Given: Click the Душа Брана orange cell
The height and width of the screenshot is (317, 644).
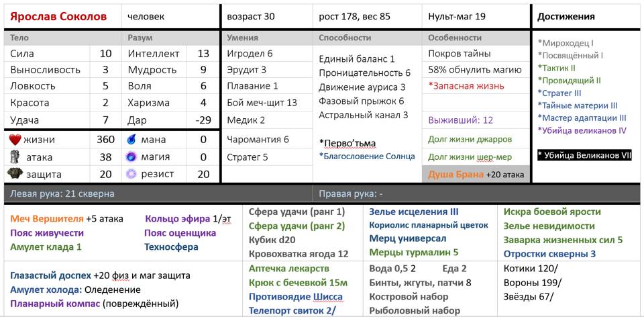Looking at the screenshot, I should click(x=456, y=175).
